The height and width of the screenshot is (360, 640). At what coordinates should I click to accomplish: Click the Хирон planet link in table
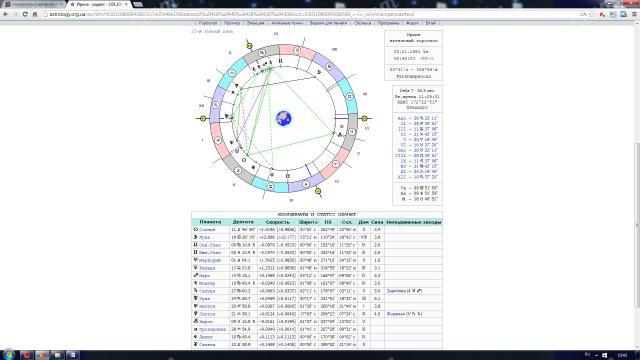coord(206,322)
